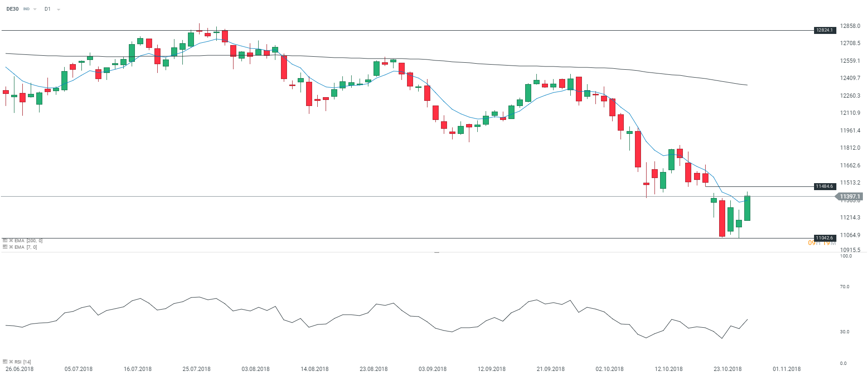Select the 11484.6 horizontal line price tag
Viewport: 868px width, 377px height.
click(824, 186)
